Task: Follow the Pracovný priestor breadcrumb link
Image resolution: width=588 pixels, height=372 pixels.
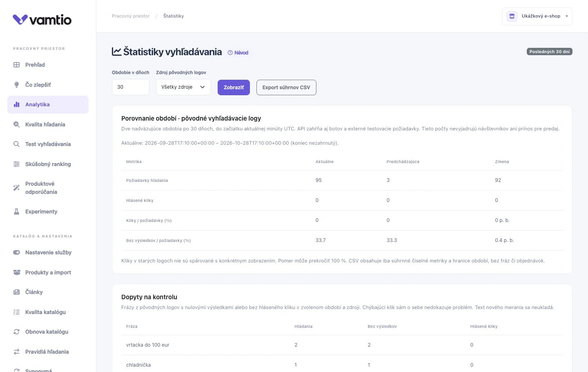Action: (x=131, y=16)
